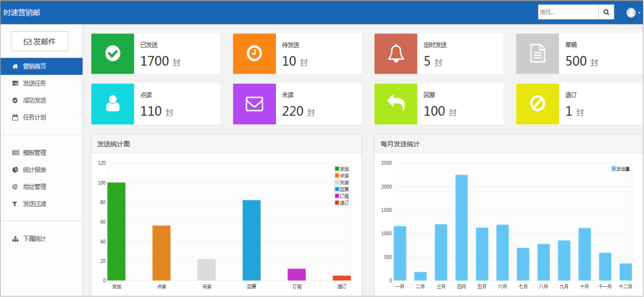Click the cyan person 点读 icon

(x=112, y=104)
